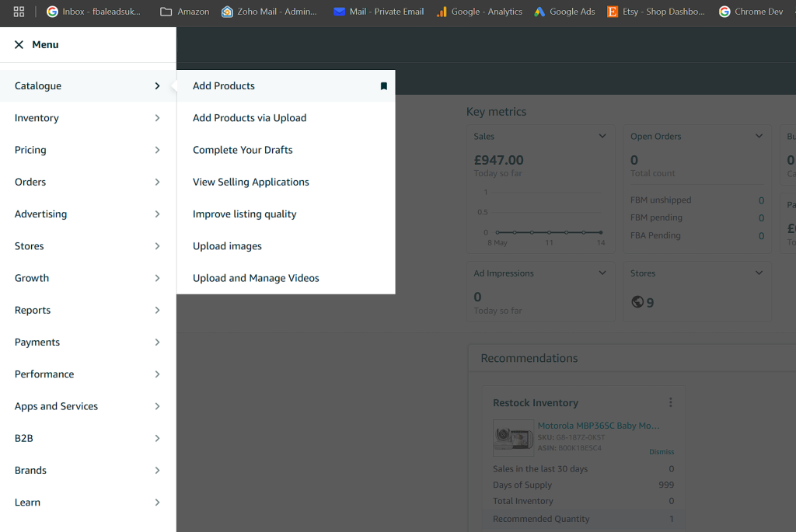
Task: Open Complete Your Drafts
Action: (243, 150)
